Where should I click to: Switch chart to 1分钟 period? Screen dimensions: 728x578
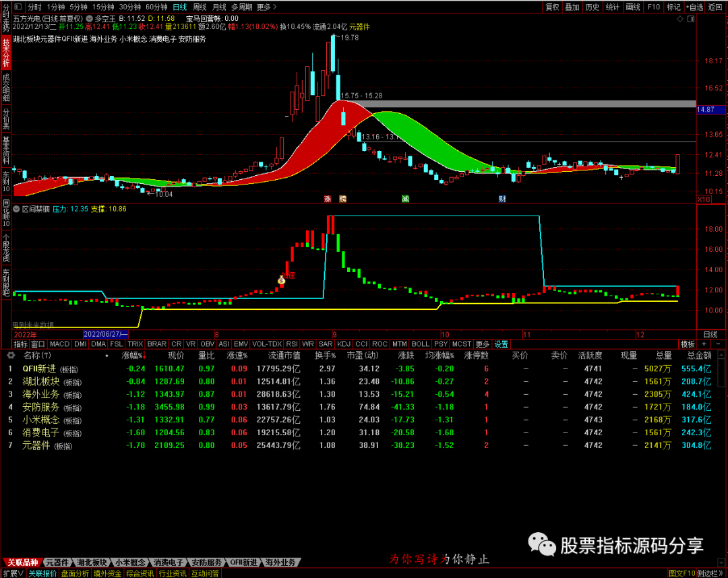coord(56,7)
